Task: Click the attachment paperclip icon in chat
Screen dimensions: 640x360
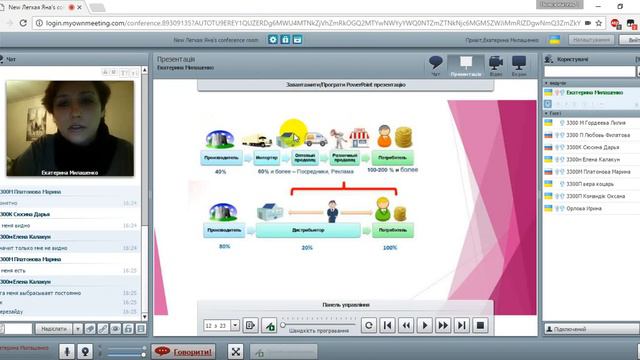Action: pyautogui.click(x=90, y=329)
